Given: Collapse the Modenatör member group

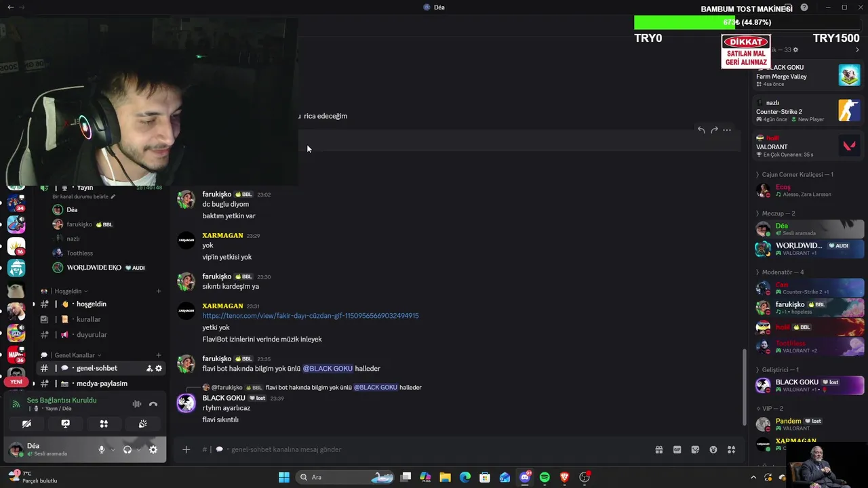Looking at the screenshot, I should pyautogui.click(x=780, y=272).
